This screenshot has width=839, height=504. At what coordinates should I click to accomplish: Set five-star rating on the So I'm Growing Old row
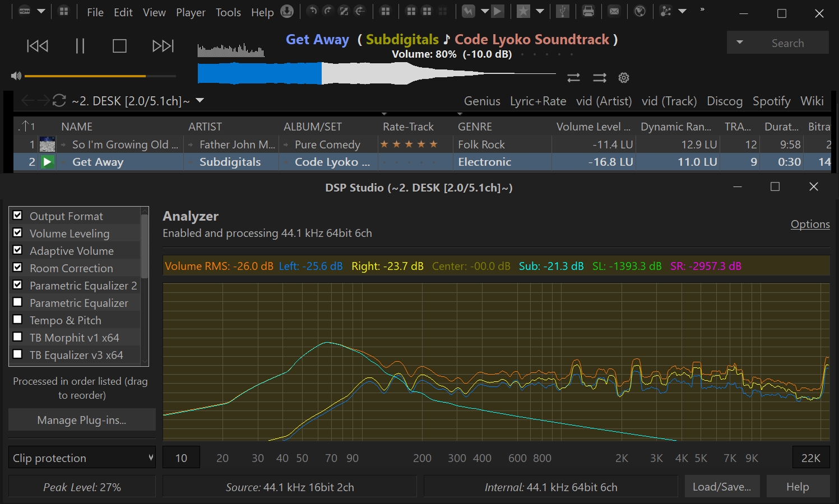pyautogui.click(x=433, y=144)
